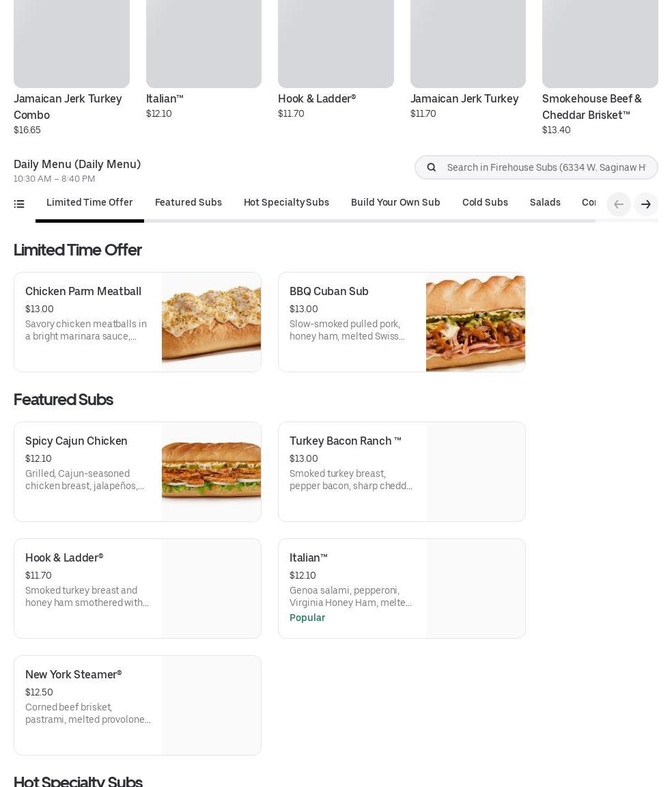Select the Featured Subs tab

point(188,202)
